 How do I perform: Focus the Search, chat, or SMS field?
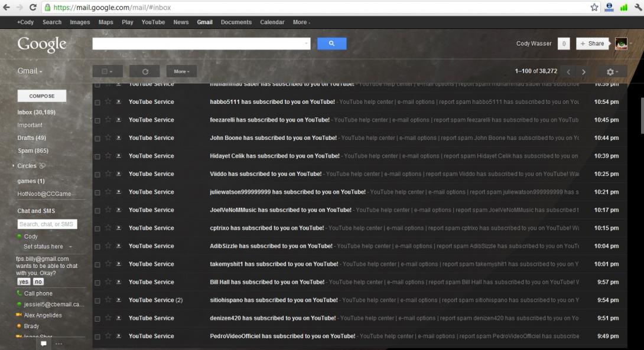point(47,224)
